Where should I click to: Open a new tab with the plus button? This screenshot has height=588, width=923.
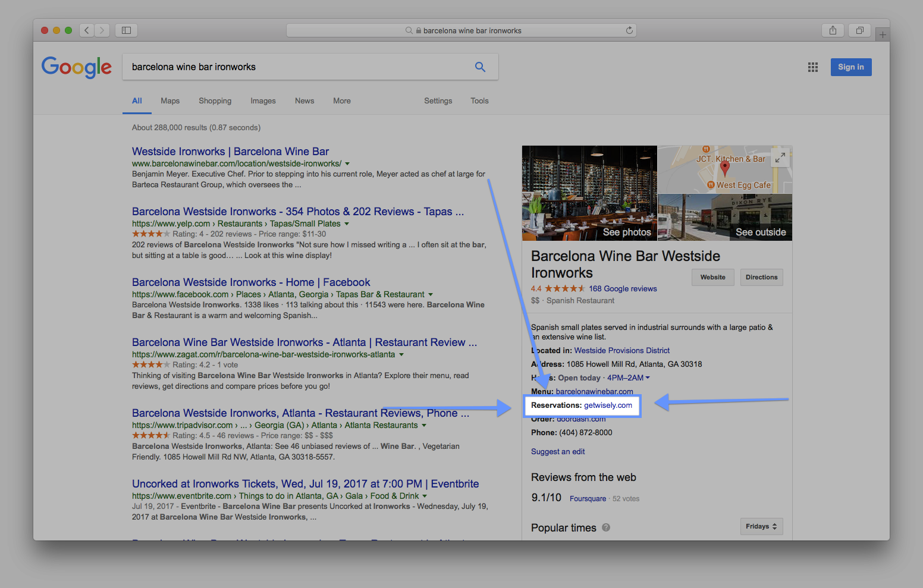click(x=883, y=35)
